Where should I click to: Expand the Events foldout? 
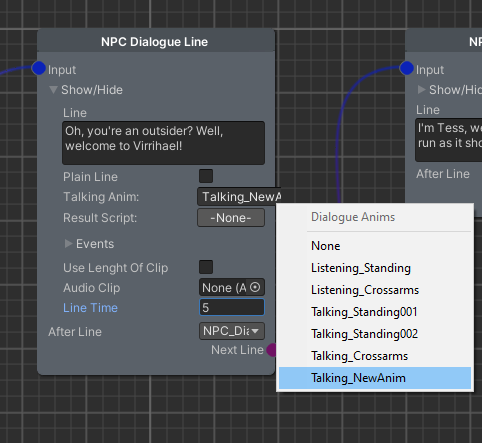coord(68,244)
